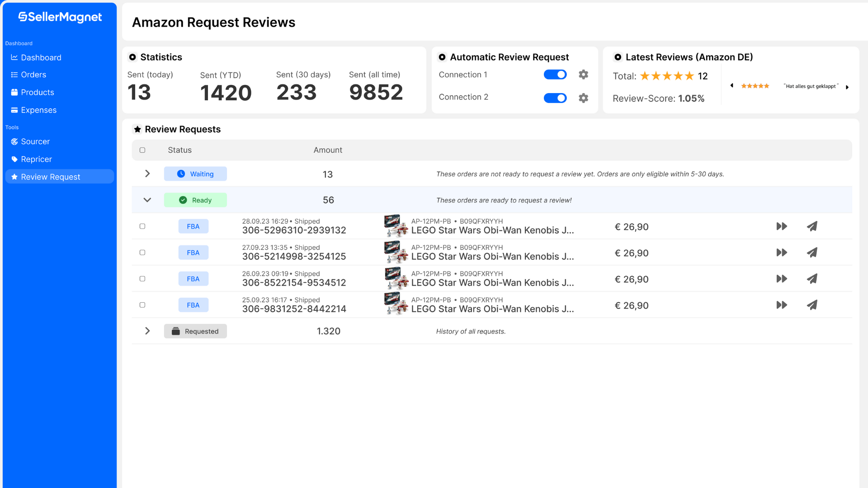This screenshot has height=488, width=868.
Task: Click the send paper-plane icon for order 306-5296310-2939132
Action: click(812, 226)
